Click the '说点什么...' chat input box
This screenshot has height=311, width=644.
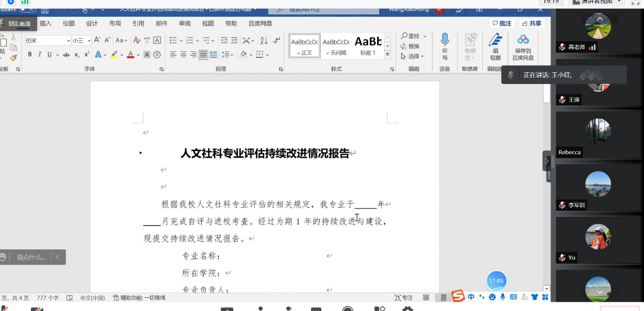point(31,257)
